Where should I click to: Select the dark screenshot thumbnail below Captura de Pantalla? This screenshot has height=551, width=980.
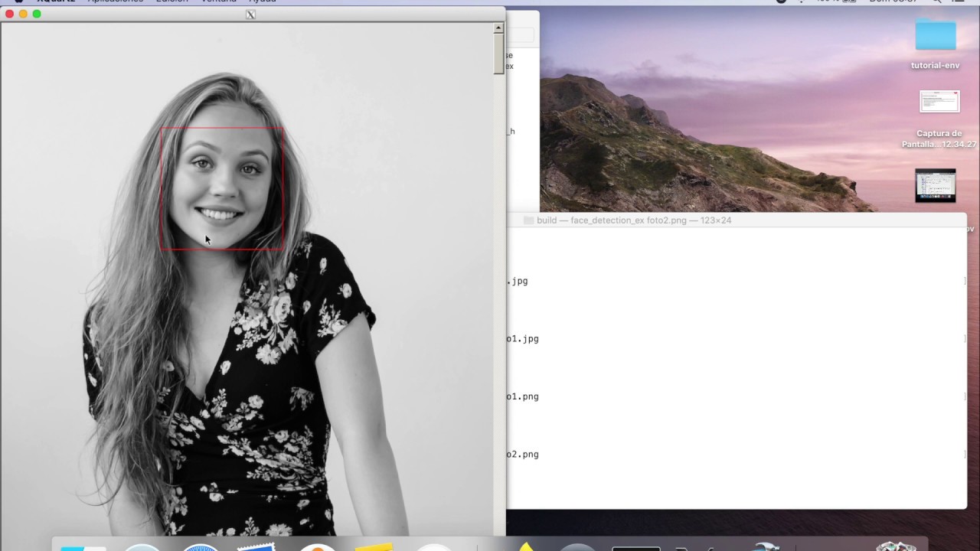tap(936, 185)
